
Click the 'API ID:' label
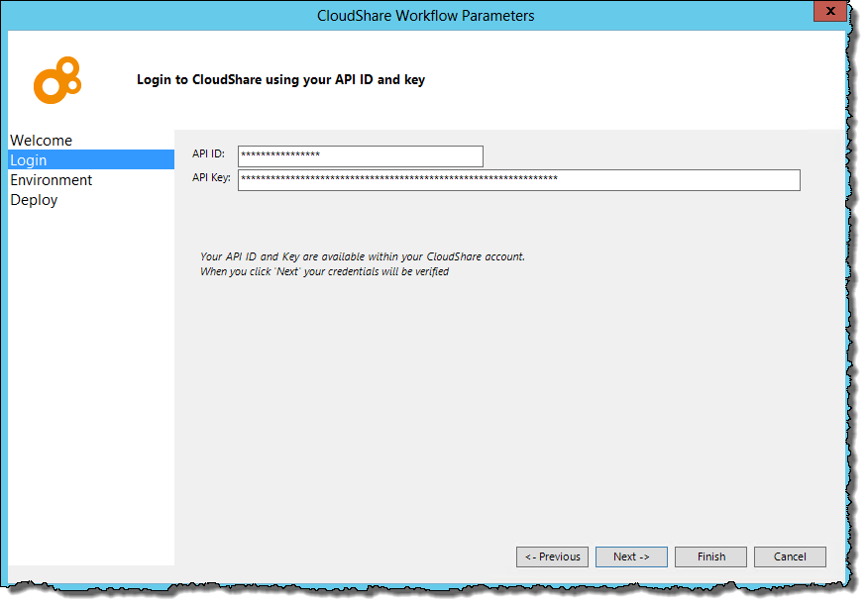(x=209, y=154)
